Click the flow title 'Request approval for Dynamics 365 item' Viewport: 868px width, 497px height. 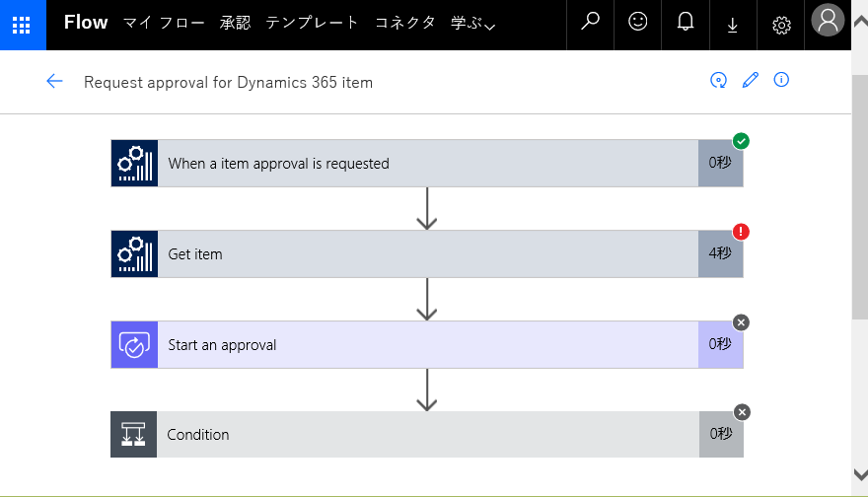coord(228,82)
